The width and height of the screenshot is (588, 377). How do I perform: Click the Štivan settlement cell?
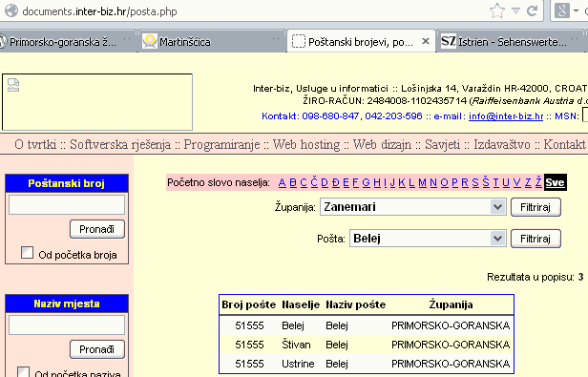(296, 345)
